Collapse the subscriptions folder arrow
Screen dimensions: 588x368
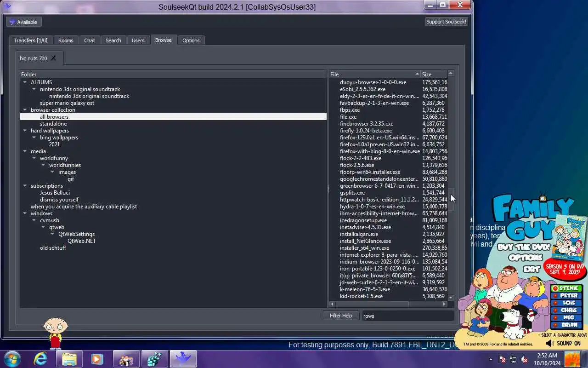[x=25, y=186]
